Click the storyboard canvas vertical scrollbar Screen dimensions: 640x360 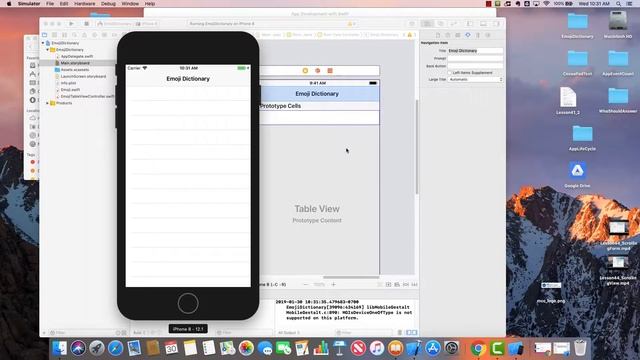click(x=417, y=147)
